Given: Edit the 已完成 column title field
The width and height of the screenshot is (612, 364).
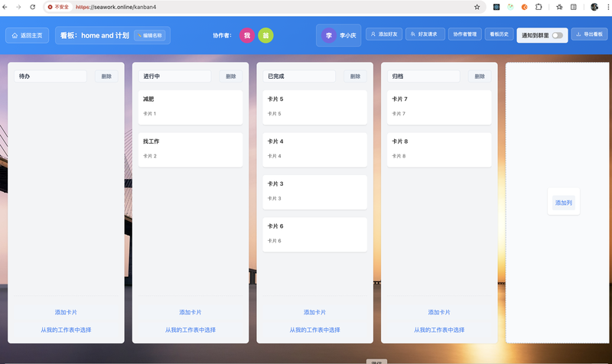Looking at the screenshot, I should tap(299, 76).
